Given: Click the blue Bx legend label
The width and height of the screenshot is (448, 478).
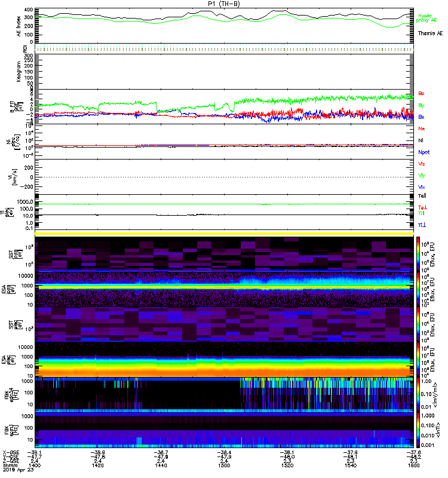Looking at the screenshot, I should 421,117.
